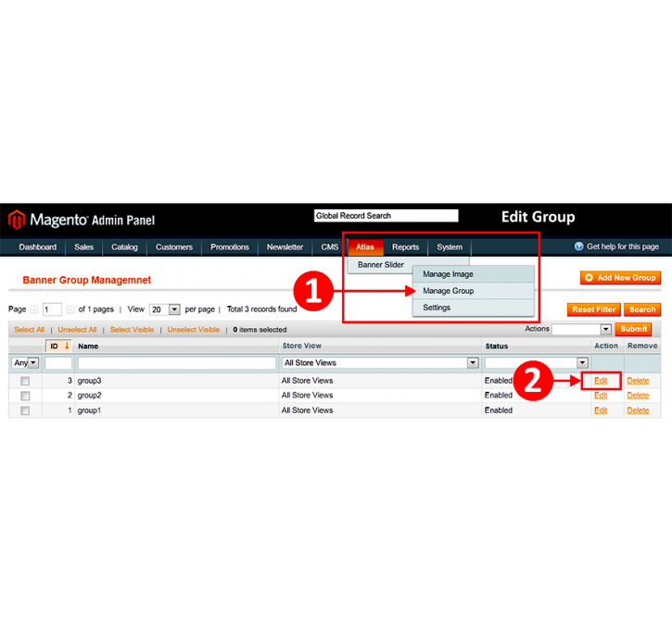This screenshot has width=672, height=630.
Task: Edit the group2 row
Action: tap(601, 396)
